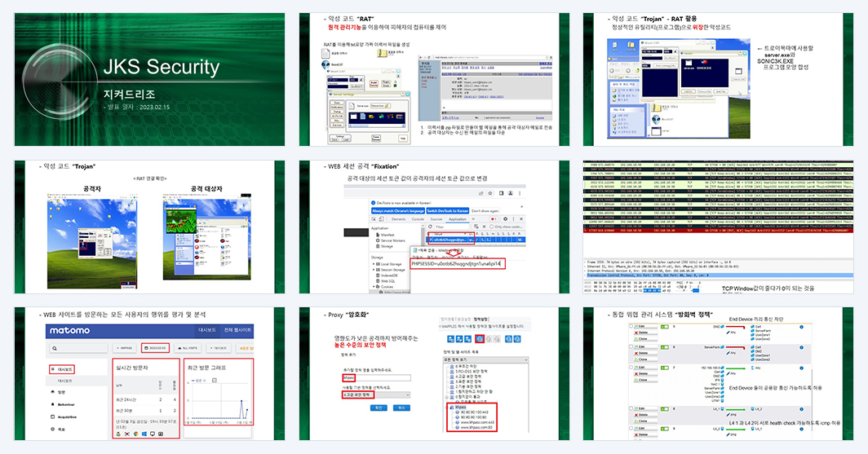The height and width of the screenshot is (454, 868).
Task: Click the info icon on firewall rule 7
Action: (802, 368)
